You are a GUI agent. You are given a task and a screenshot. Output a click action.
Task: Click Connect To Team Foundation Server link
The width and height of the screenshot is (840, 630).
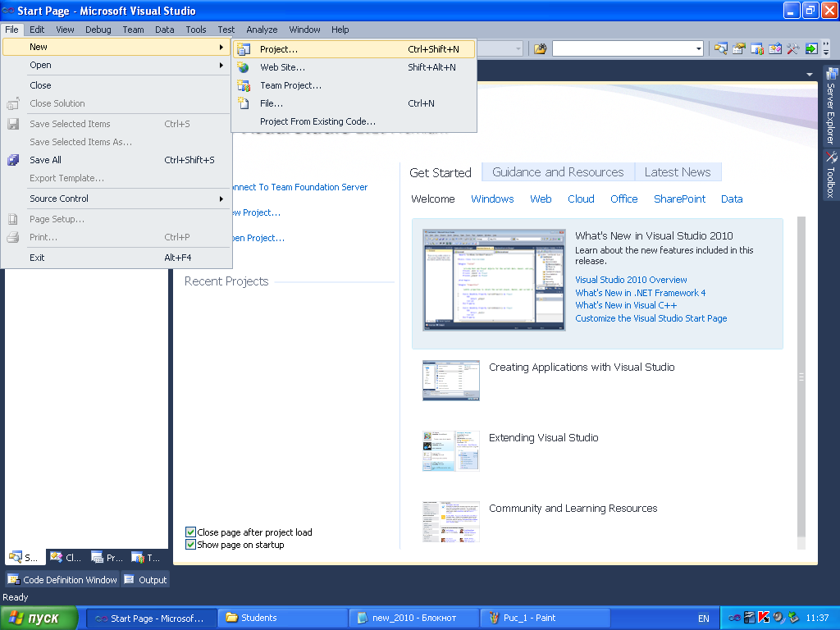pyautogui.click(x=299, y=187)
